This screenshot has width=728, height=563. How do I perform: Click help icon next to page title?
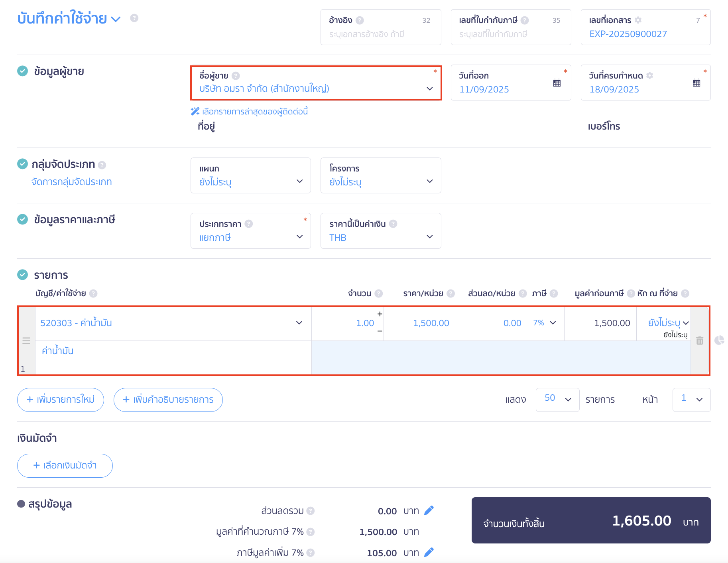(134, 18)
